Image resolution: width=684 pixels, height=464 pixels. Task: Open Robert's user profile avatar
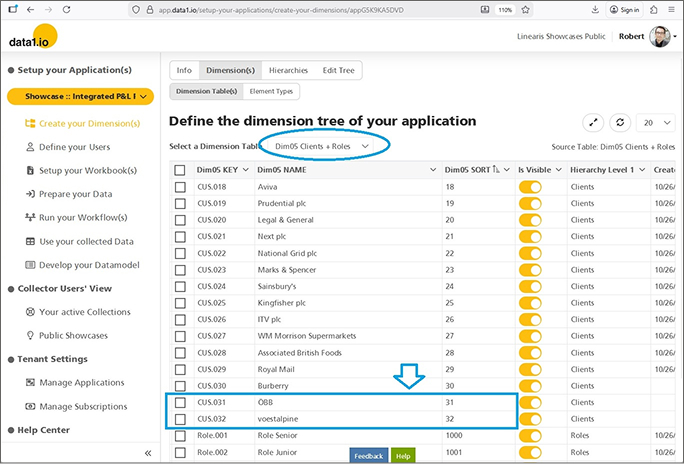[x=662, y=37]
